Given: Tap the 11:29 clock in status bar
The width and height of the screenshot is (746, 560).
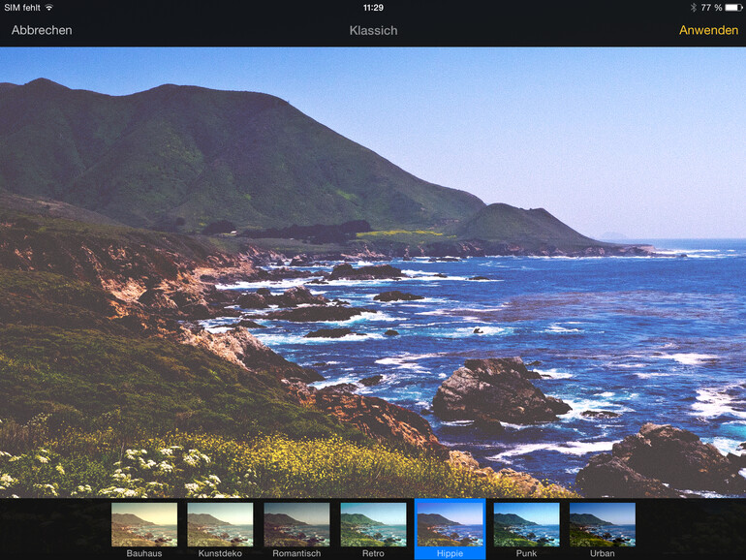Looking at the screenshot, I should (x=373, y=7).
